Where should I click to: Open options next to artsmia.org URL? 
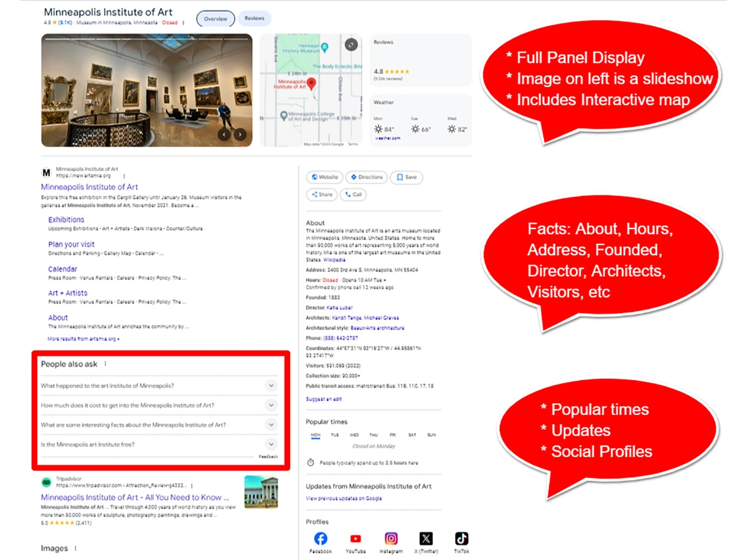point(123,176)
